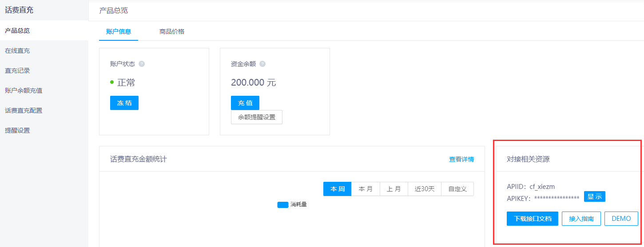Go to 直充记录 in the sidebar
This screenshot has width=644, height=247.
[17, 71]
